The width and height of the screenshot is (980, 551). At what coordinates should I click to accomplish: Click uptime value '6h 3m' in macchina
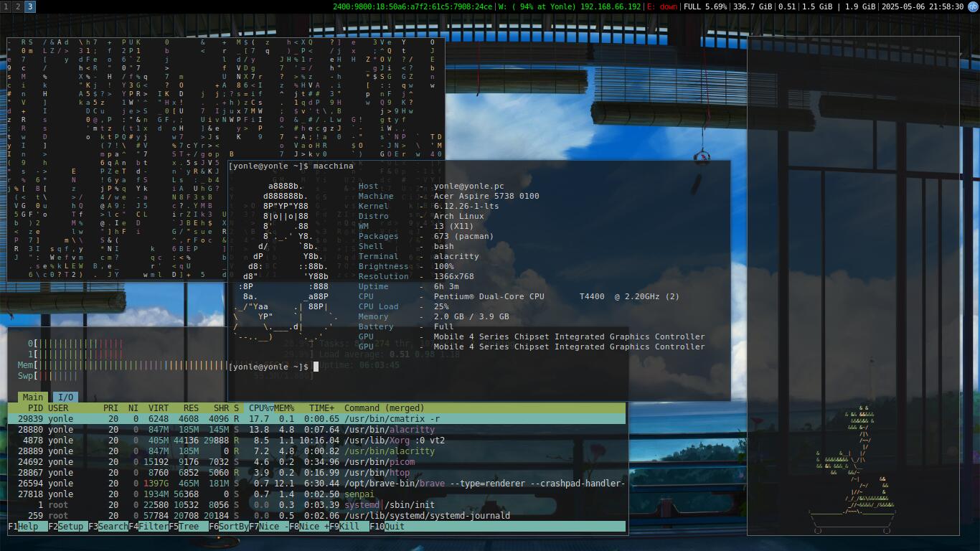click(x=446, y=286)
